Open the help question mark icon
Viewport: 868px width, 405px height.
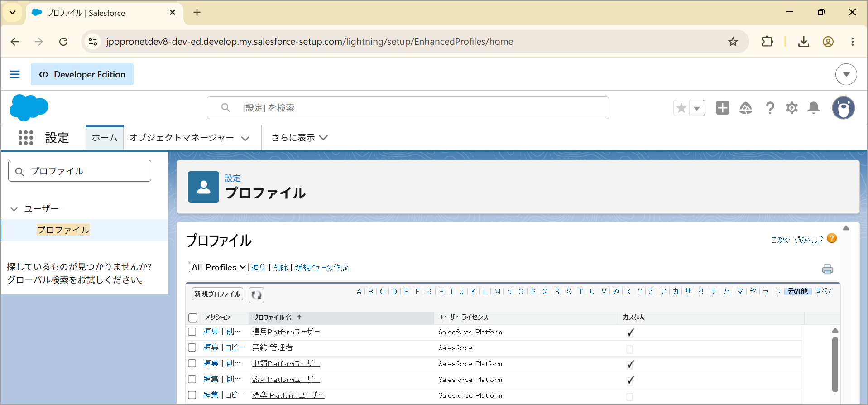[x=770, y=108]
